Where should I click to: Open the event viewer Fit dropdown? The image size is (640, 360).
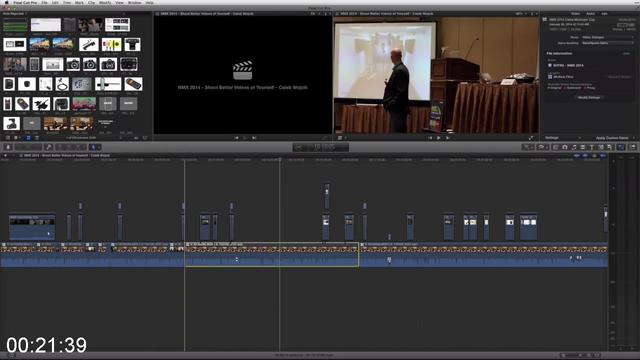[x=314, y=13]
